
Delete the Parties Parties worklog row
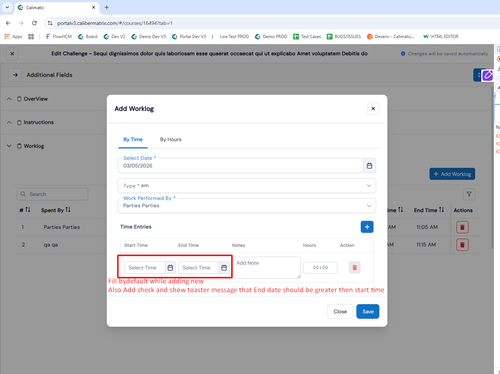[x=462, y=227]
